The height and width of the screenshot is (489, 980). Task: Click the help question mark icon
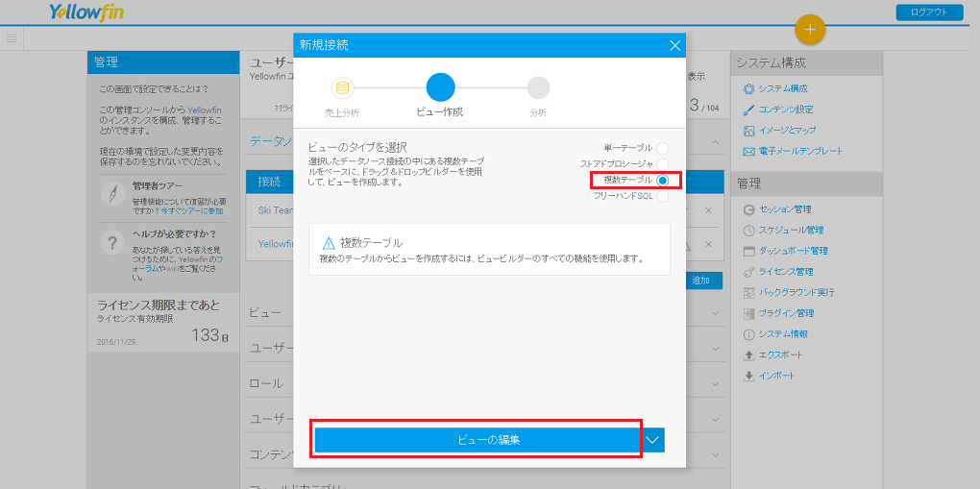coord(112,243)
